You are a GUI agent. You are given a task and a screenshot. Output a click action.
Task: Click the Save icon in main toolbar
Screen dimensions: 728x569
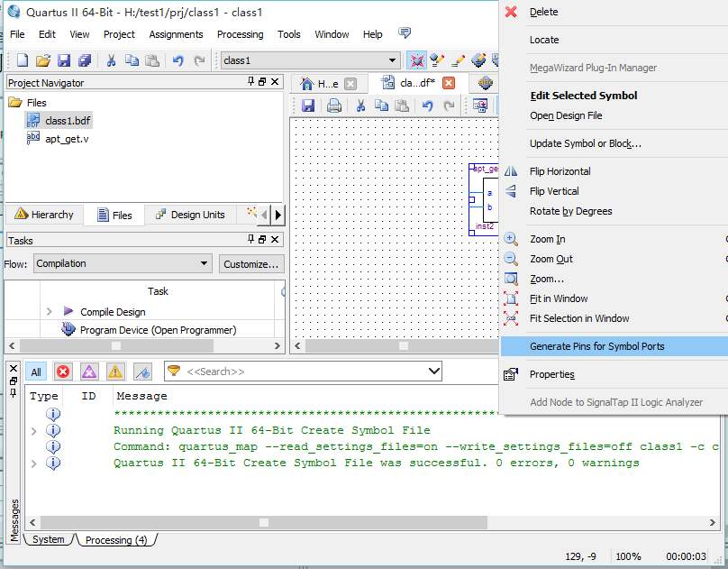[x=64, y=60]
